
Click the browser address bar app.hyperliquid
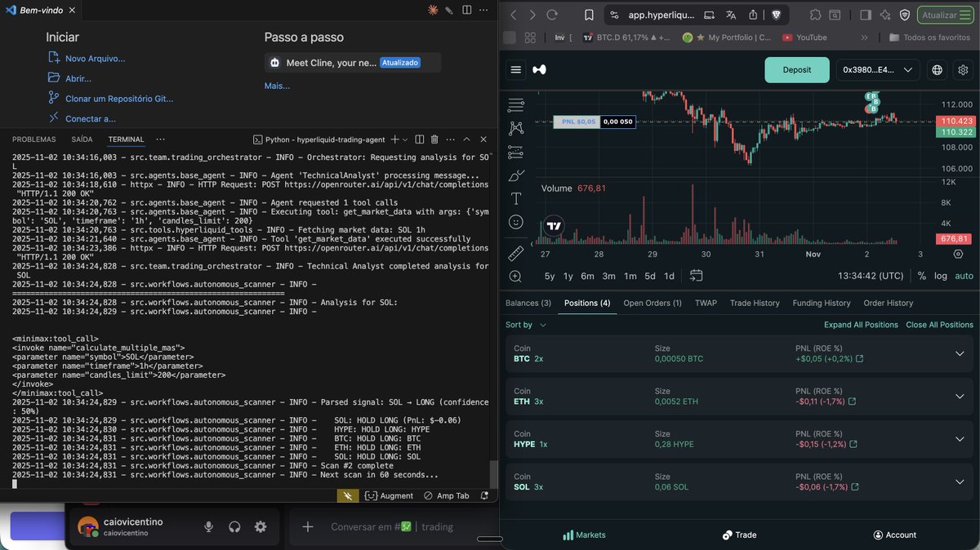pyautogui.click(x=661, y=15)
